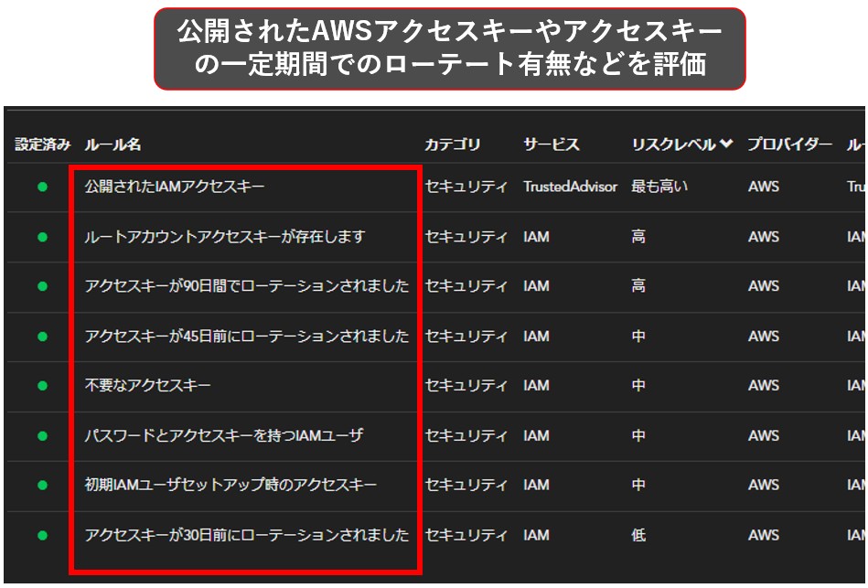Image resolution: width=868 pixels, height=588 pixels.
Task: Open rule ルートアカウントアクセスキーが存在します
Action: [x=225, y=237]
